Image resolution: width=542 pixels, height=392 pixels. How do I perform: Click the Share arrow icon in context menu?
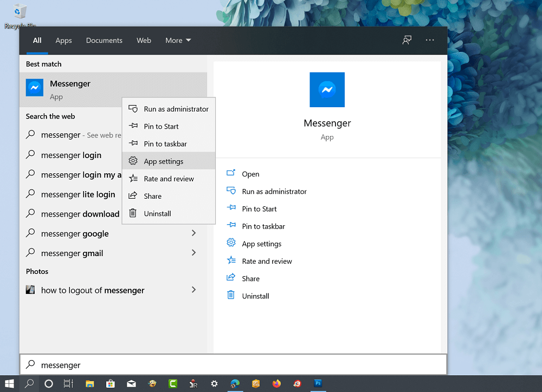click(x=133, y=196)
